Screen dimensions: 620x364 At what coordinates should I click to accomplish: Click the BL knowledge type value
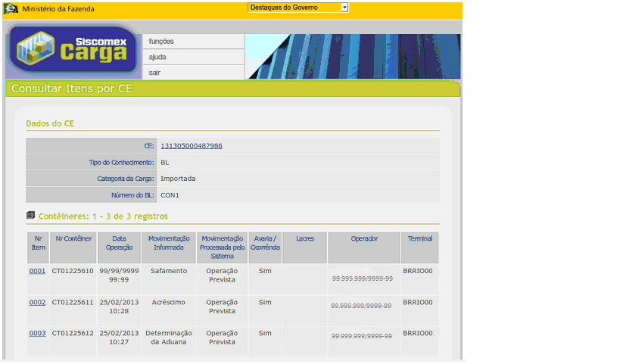point(165,163)
